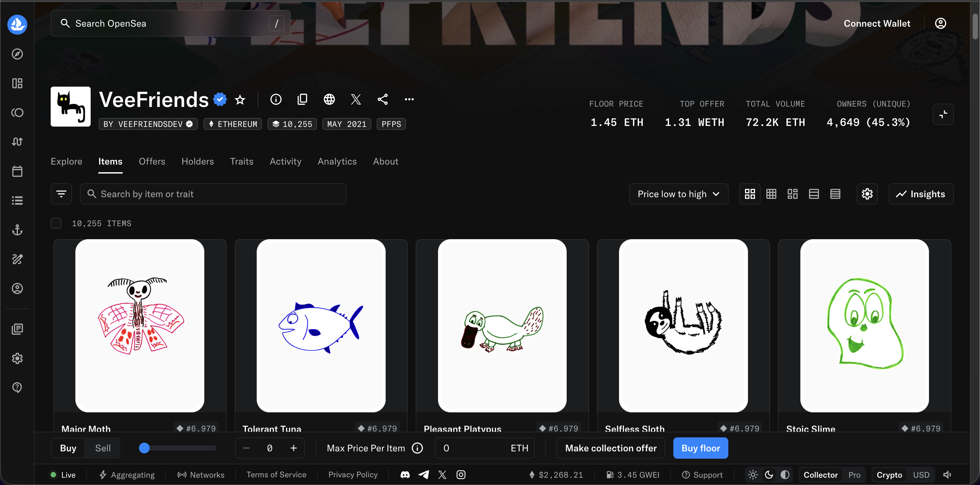Open the Analytics tab
This screenshot has width=980, height=485.
click(x=337, y=161)
